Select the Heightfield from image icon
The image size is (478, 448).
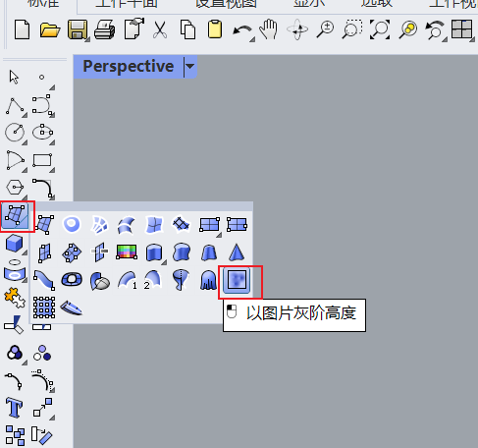[237, 280]
